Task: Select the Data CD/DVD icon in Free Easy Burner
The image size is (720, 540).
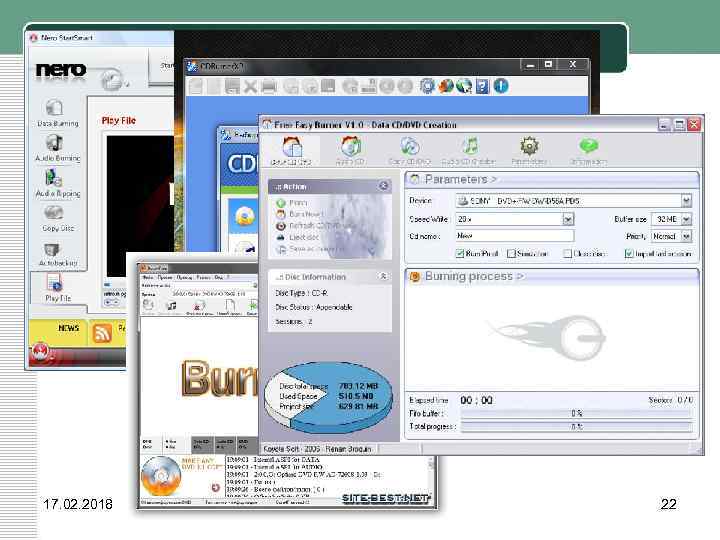Action: tap(292, 151)
